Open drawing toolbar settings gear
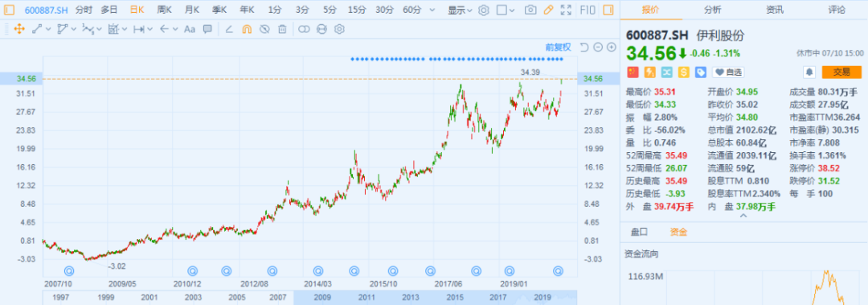 (x=339, y=29)
